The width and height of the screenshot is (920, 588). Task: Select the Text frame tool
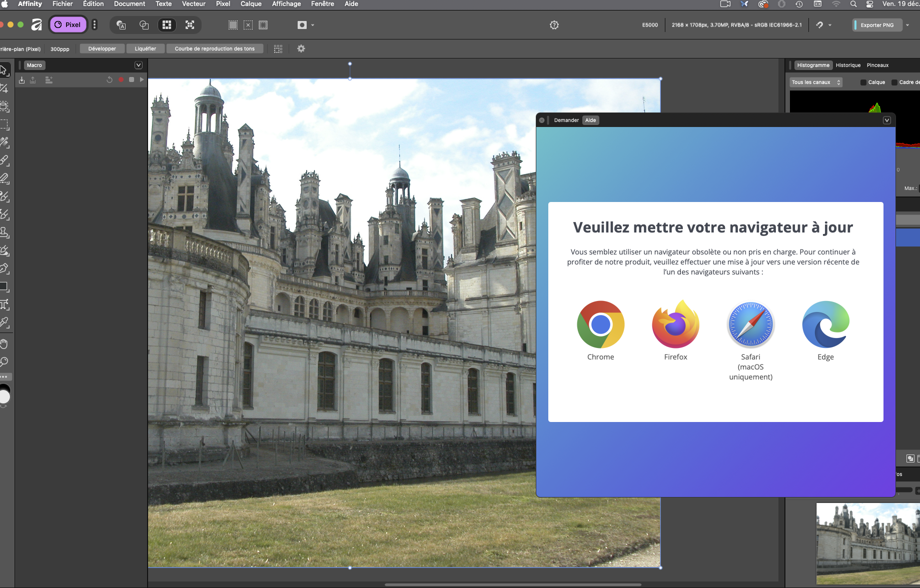(5, 304)
